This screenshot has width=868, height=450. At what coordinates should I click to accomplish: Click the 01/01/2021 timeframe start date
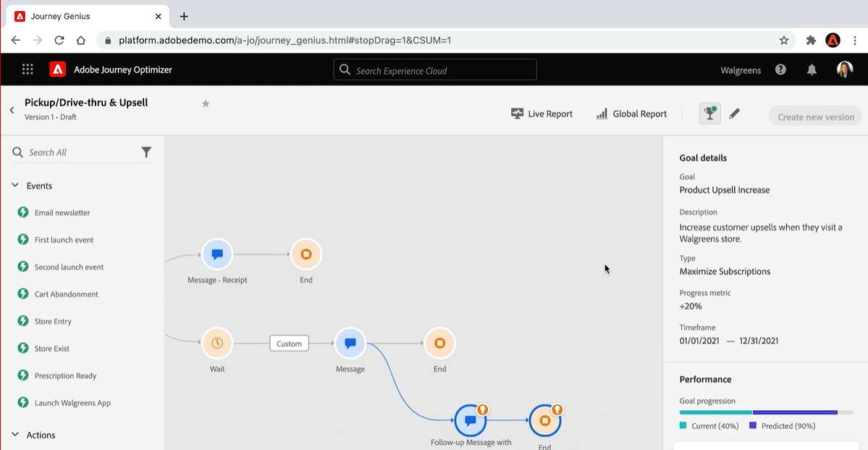(x=699, y=341)
